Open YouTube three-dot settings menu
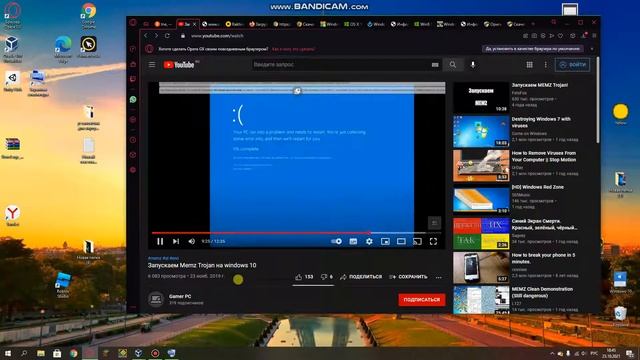The width and height of the screenshot is (640, 360). click(546, 64)
